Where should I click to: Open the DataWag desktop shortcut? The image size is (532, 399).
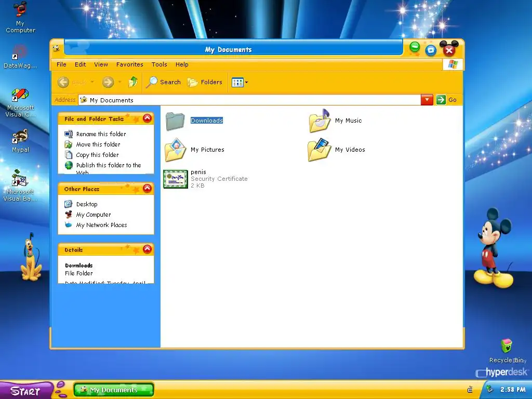pyautogui.click(x=20, y=56)
